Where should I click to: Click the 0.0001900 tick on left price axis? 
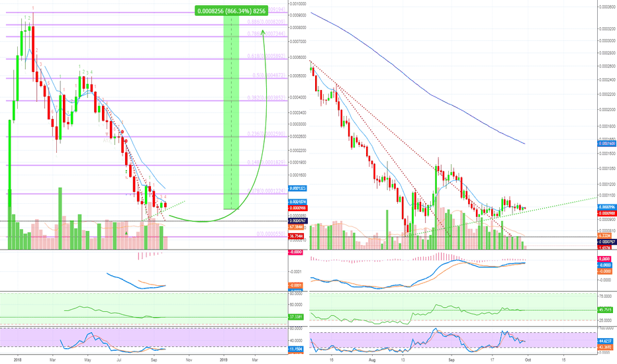coord(297,163)
